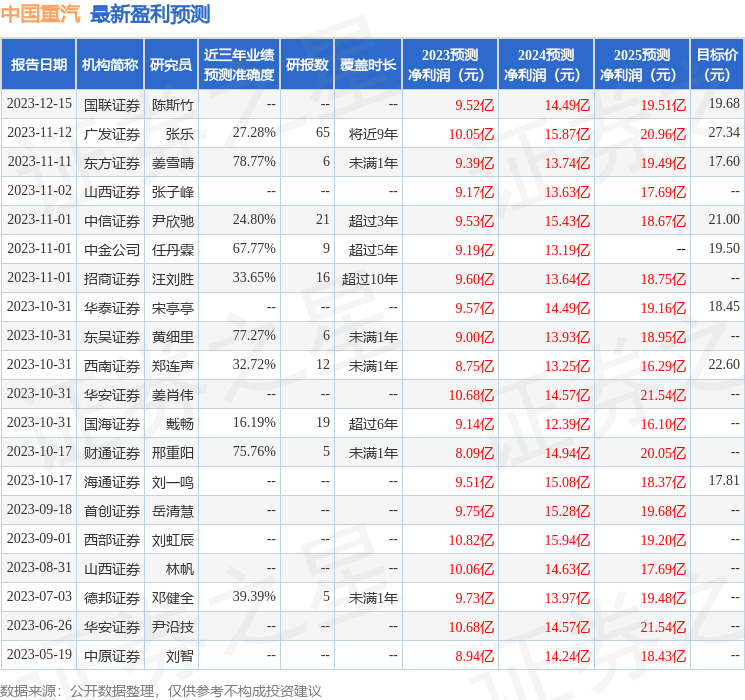Select the 国联证券 institution cell
The height and width of the screenshot is (700, 745).
pos(112,105)
